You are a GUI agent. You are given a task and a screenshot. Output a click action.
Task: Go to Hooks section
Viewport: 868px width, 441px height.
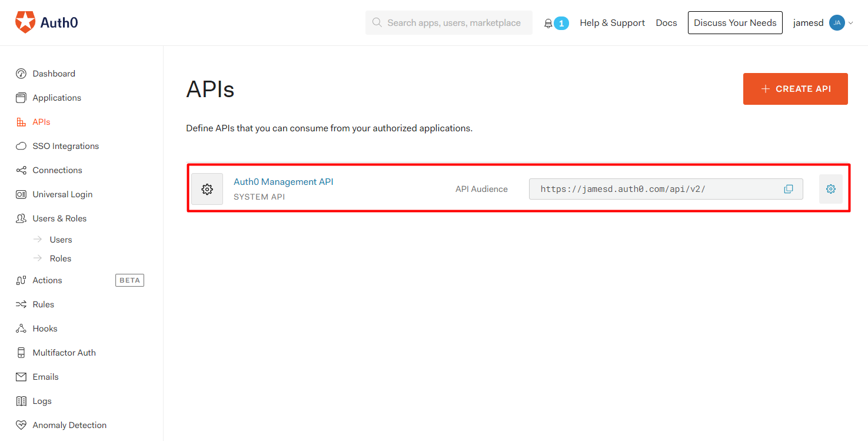tap(45, 329)
